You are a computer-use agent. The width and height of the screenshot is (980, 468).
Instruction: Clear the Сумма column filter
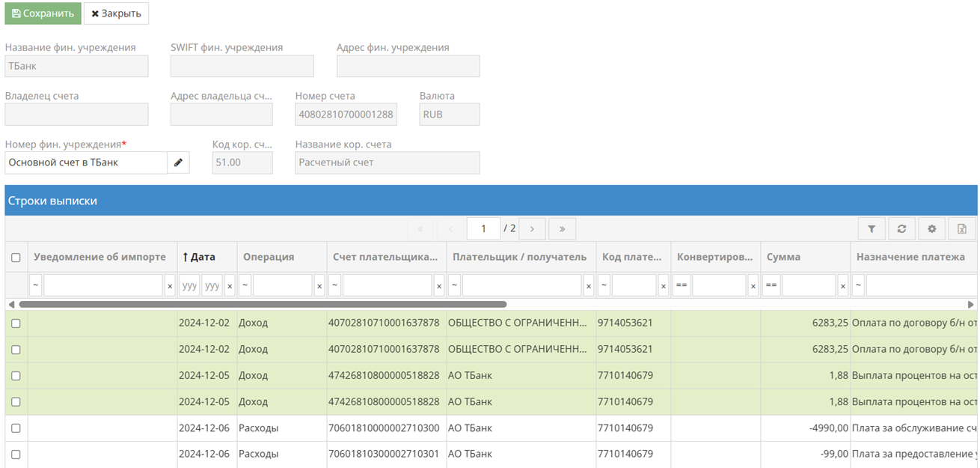[843, 285]
